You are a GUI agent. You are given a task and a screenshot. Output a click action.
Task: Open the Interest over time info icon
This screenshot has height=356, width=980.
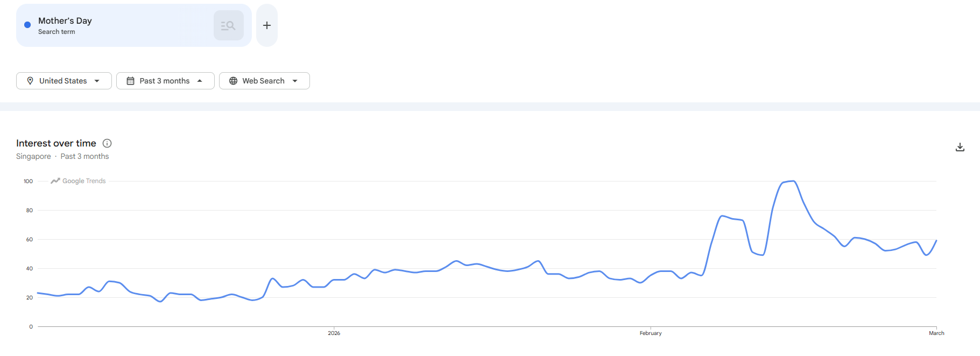tap(107, 143)
